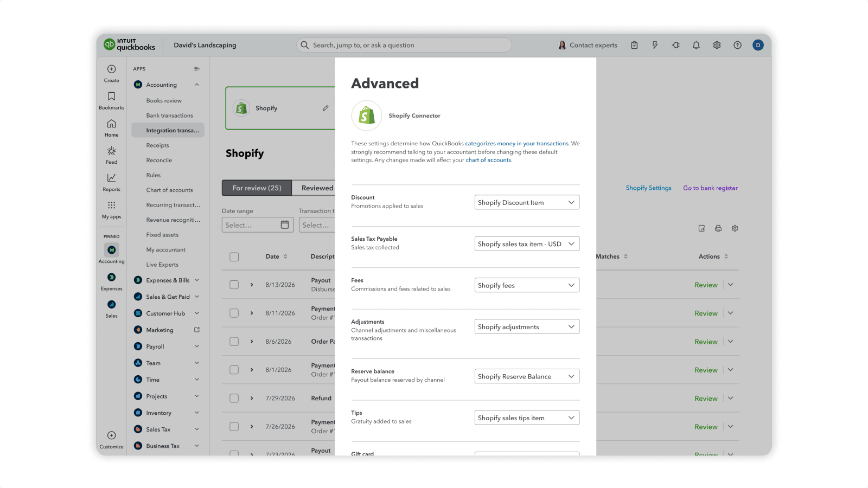Open the Sales Tax Payable dropdown
This screenshot has width=868, height=488.
point(527,244)
